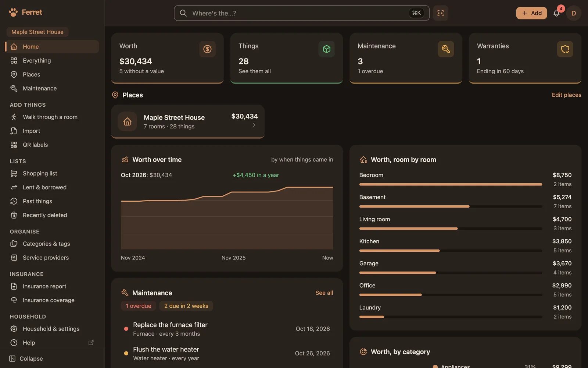Click the Add button
Image resolution: width=588 pixels, height=368 pixels.
(531, 13)
